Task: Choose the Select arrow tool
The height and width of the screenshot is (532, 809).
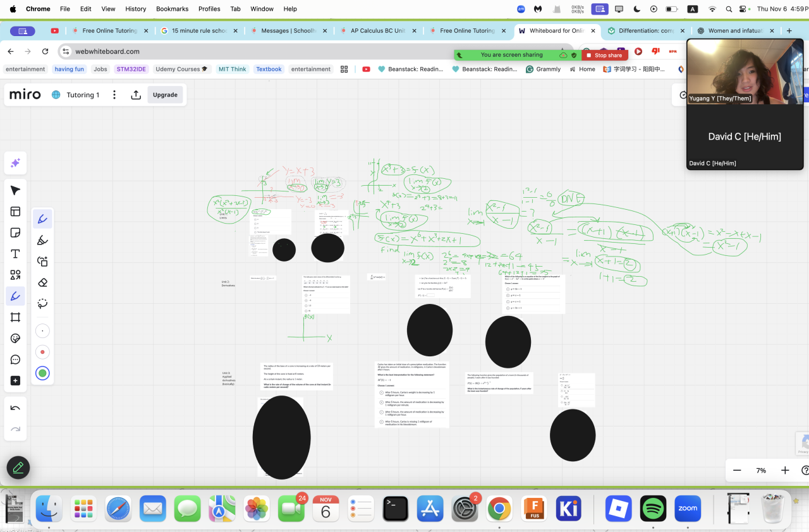Action: 15,190
